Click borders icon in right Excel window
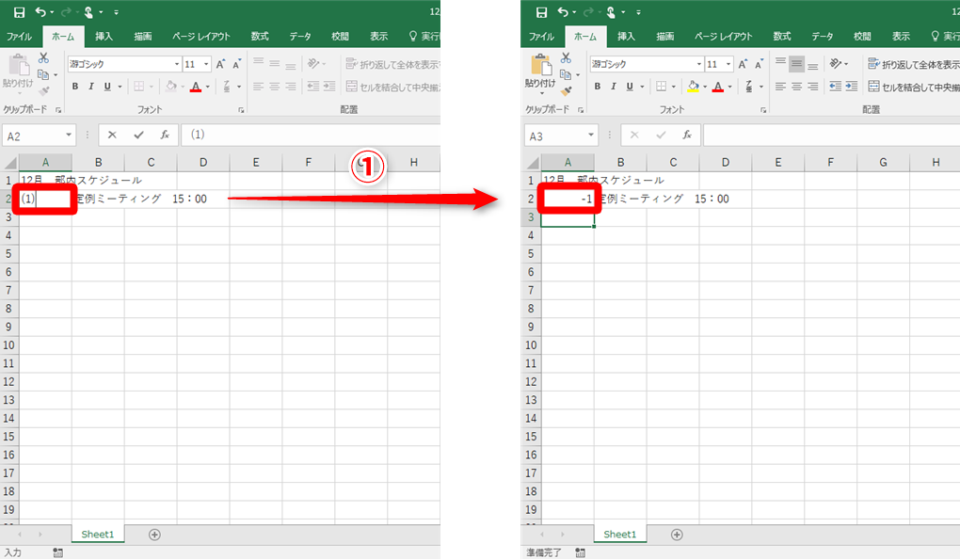Viewport: 960px width, 560px height. (x=662, y=87)
